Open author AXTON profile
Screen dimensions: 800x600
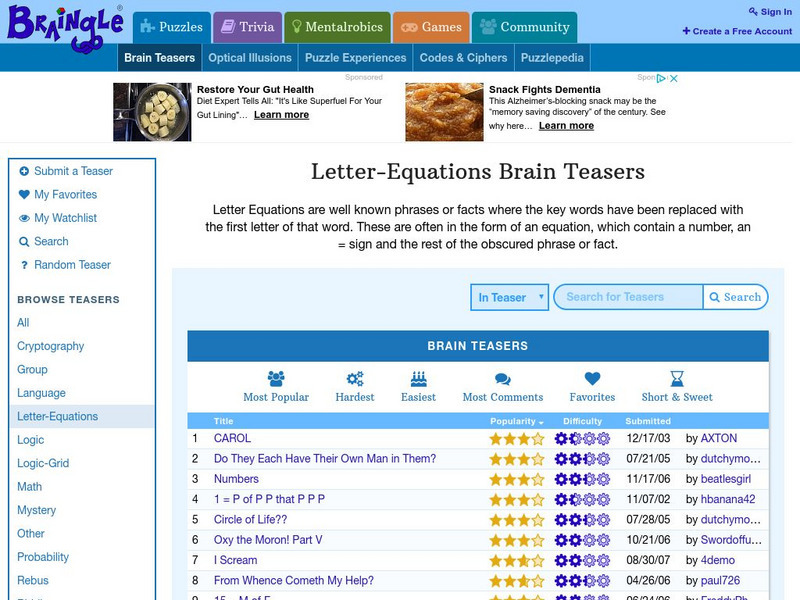pyautogui.click(x=719, y=438)
